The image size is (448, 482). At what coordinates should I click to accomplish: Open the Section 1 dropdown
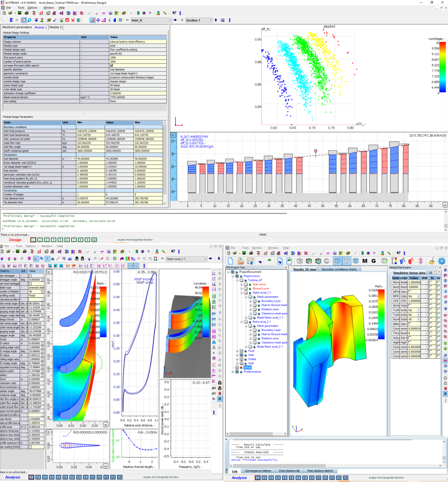tap(211, 20)
